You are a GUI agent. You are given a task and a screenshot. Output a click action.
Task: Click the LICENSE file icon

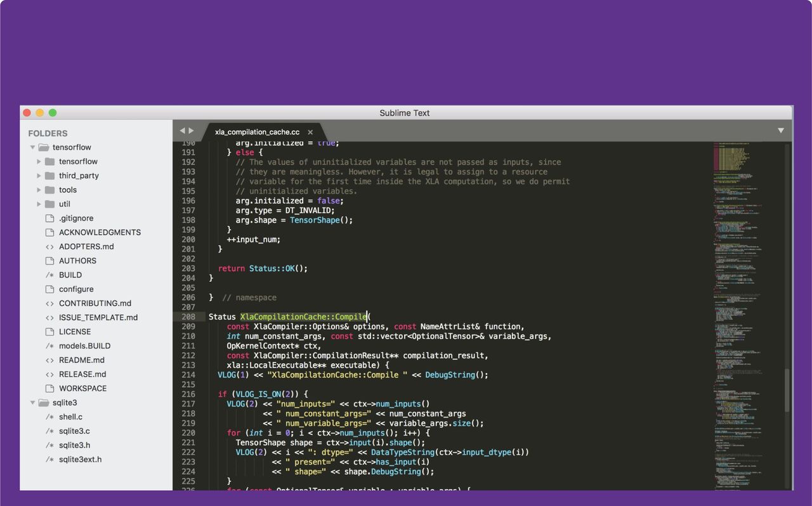49,331
